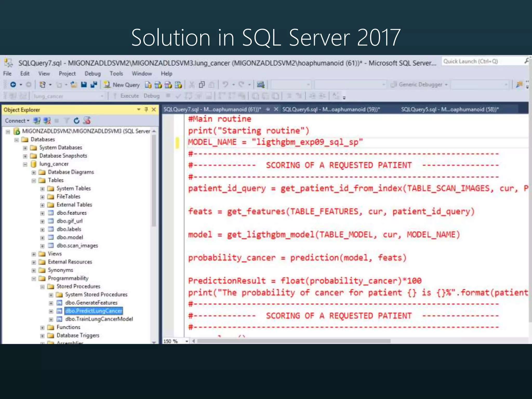Collapse the lung_cancer database node
Viewport: 532px width, 399px height.
pyautogui.click(x=25, y=164)
